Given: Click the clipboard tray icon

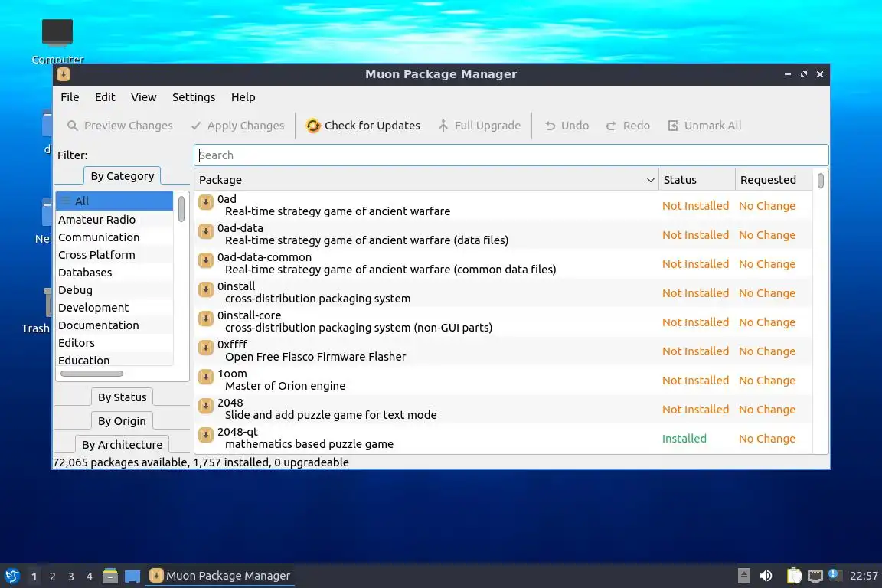Looking at the screenshot, I should pos(794,576).
